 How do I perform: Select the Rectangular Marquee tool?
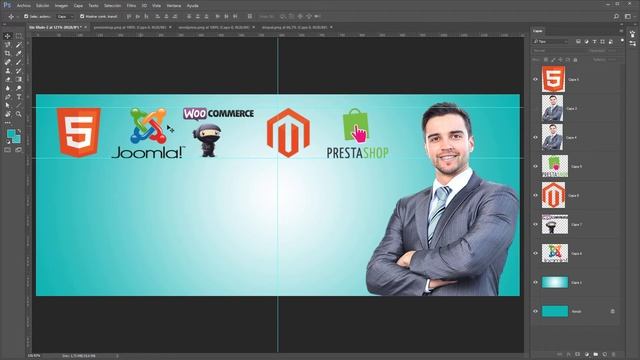click(19, 36)
